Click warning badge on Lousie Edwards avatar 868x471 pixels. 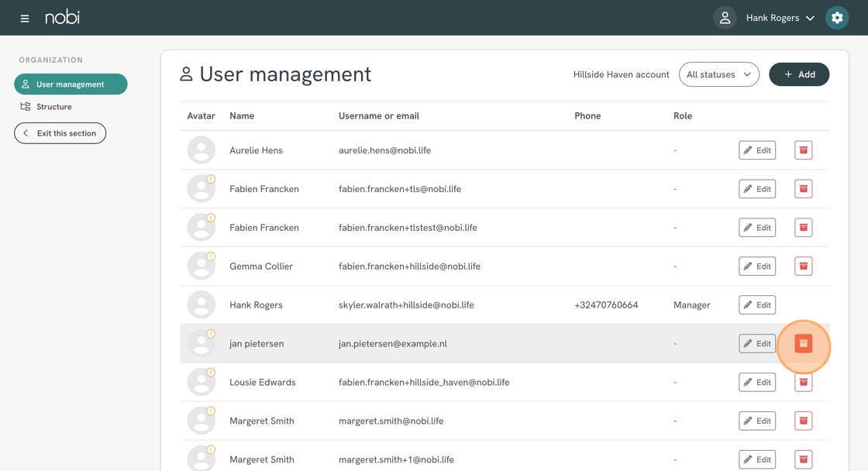click(x=211, y=373)
